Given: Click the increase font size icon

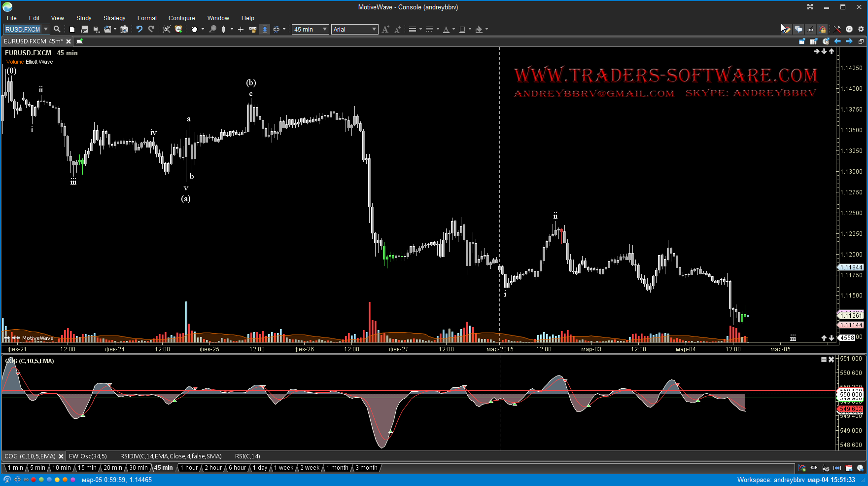Looking at the screenshot, I should 385,29.
